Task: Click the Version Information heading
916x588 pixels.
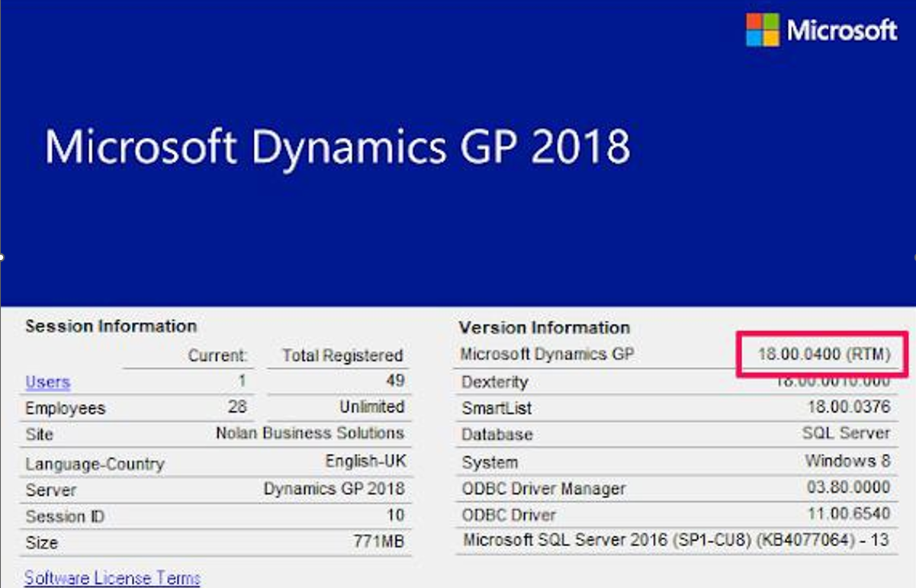Action: pos(544,328)
